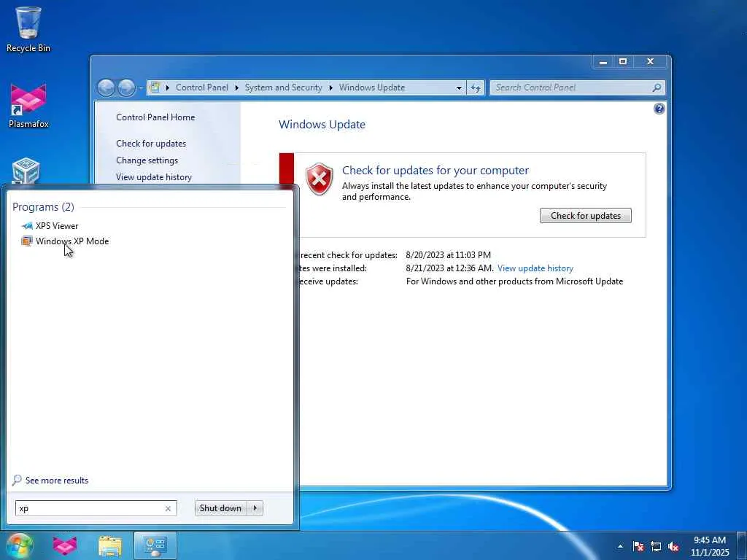Image resolution: width=747 pixels, height=560 pixels.
Task: Click the XPS Viewer program icon
Action: 27,226
